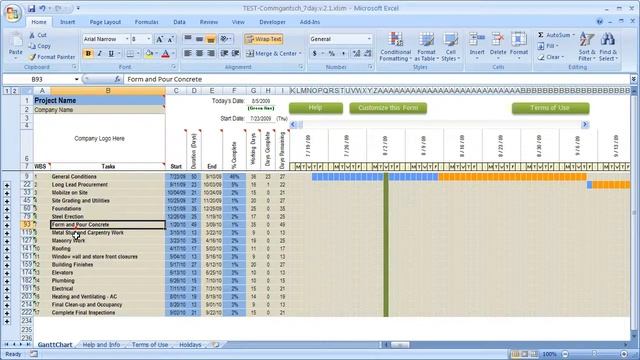Image resolution: width=640 pixels, height=360 pixels.
Task: Toggle Wrap Text on selected cell
Action: [264, 39]
